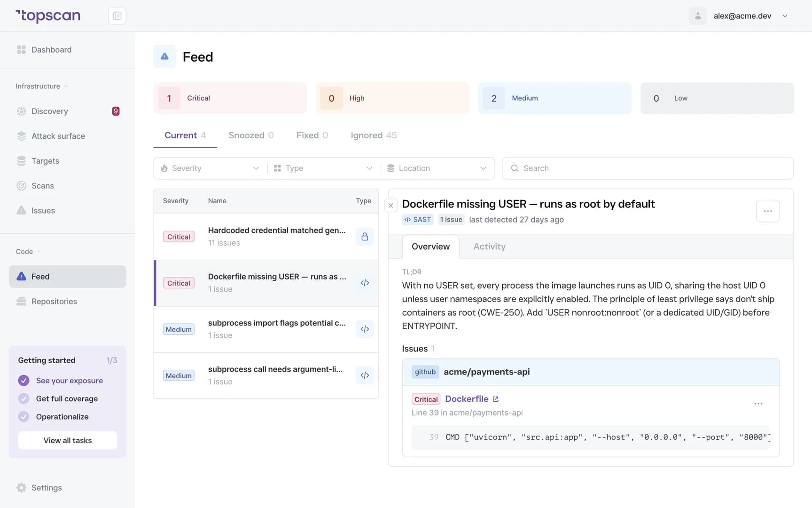Click the Getting started 1/3 progress counter
The image size is (812, 508).
(x=112, y=360)
